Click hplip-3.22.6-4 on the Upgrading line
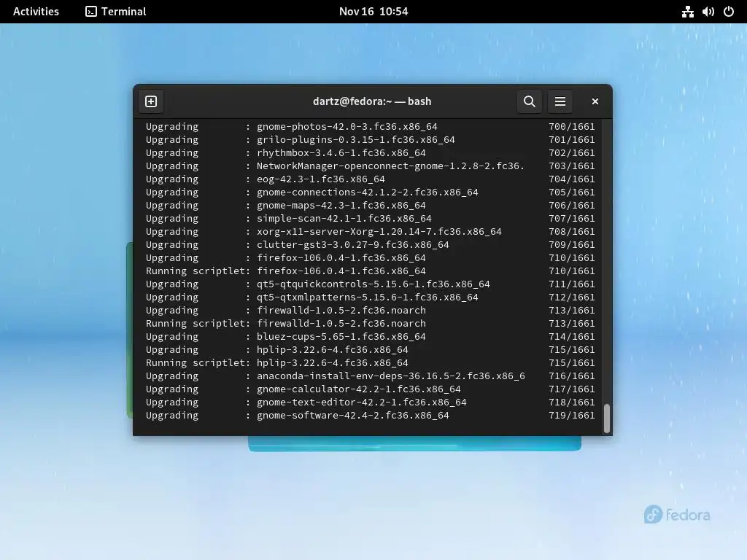The width and height of the screenshot is (747, 560). [x=333, y=349]
